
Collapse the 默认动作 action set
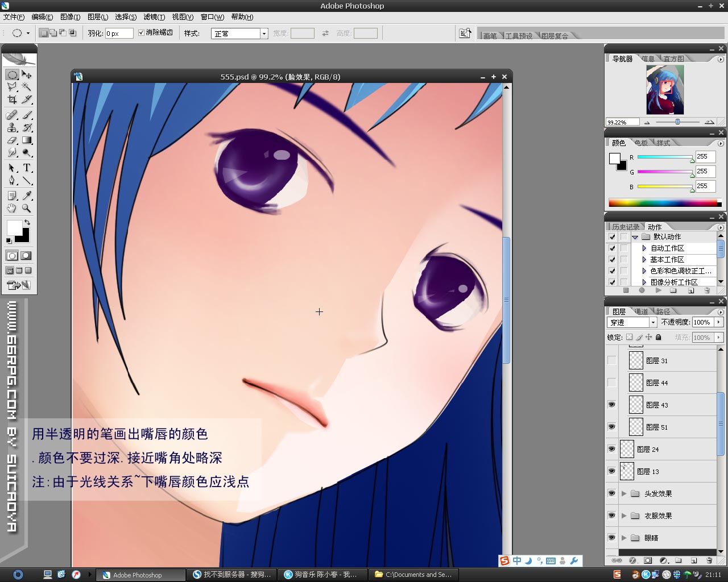635,237
